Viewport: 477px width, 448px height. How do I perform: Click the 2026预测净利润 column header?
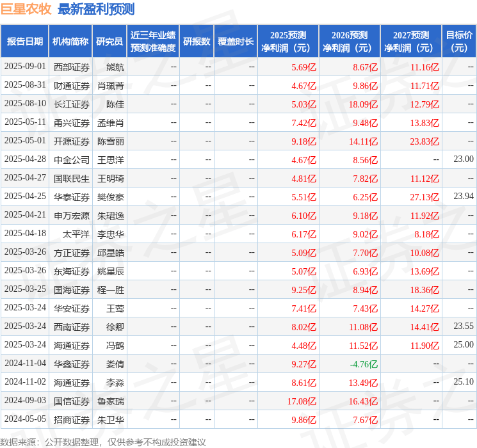[350, 42]
